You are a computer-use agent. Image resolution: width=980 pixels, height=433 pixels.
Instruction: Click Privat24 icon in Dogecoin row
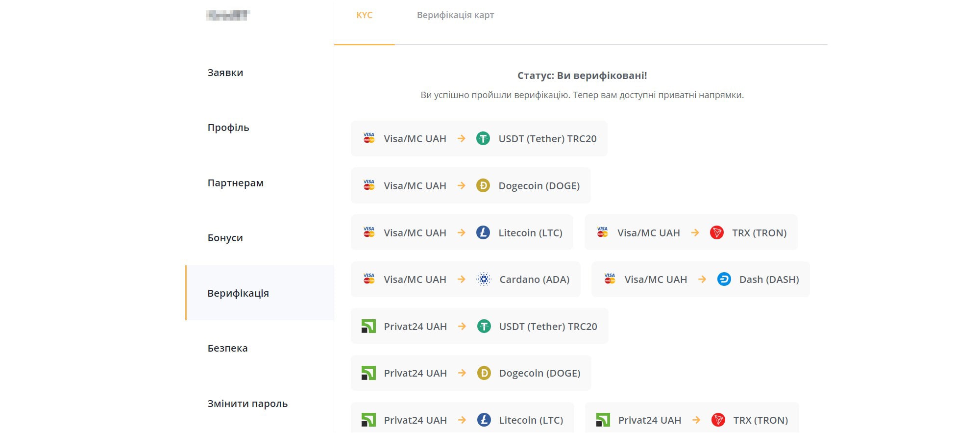368,373
